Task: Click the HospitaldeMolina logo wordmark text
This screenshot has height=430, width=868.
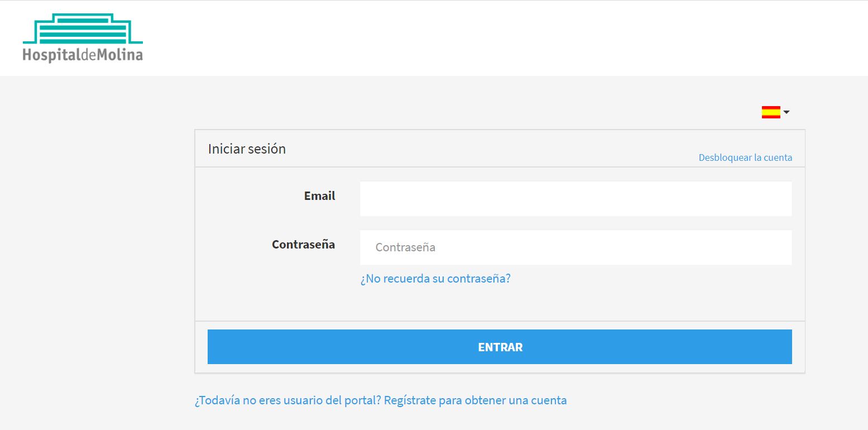Action: coord(83,55)
